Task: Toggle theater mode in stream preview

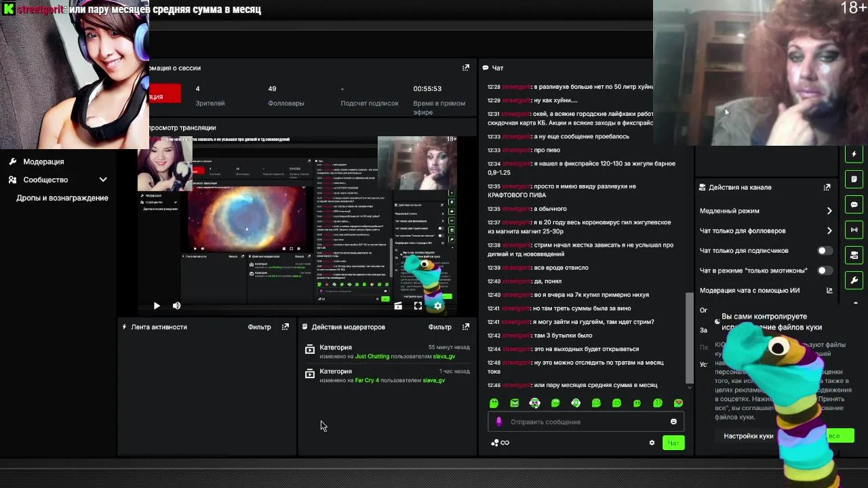Action: (x=398, y=306)
